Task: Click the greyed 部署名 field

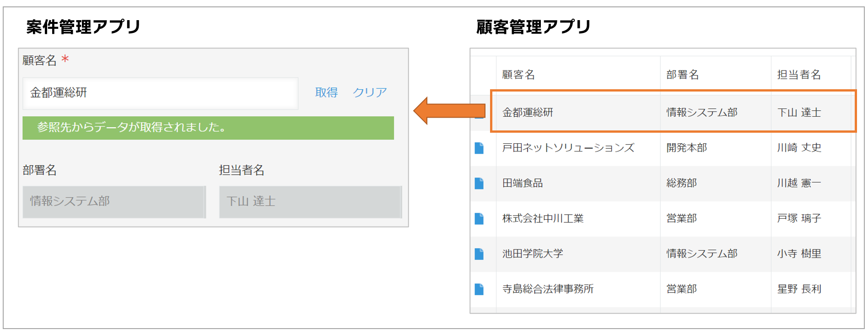Action: 114,202
